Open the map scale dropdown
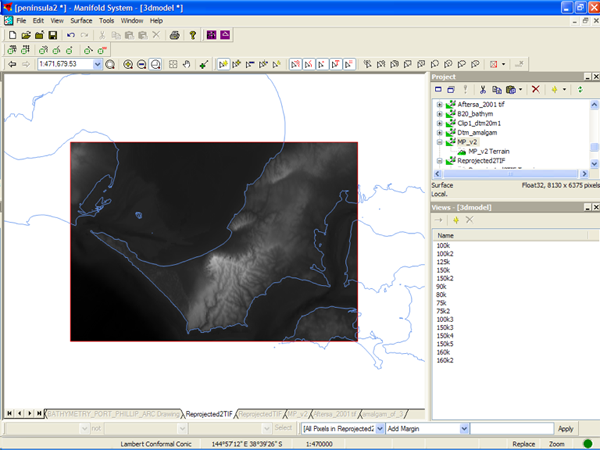600x450 pixels. [98, 64]
